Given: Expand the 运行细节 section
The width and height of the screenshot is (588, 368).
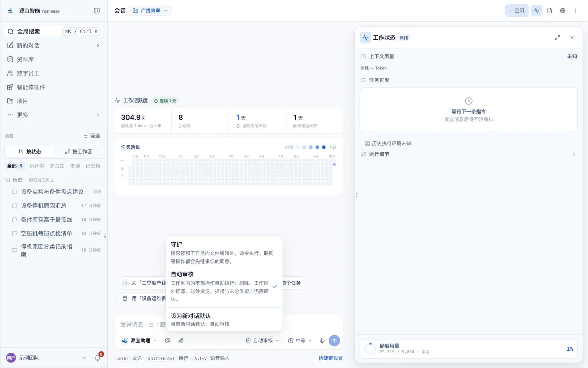Looking at the screenshot, I should 469,154.
